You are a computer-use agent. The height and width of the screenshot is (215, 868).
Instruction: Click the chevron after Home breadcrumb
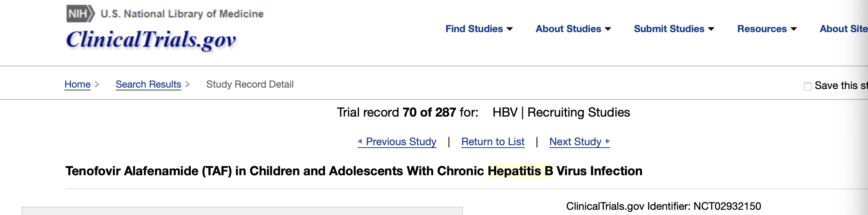(x=97, y=84)
